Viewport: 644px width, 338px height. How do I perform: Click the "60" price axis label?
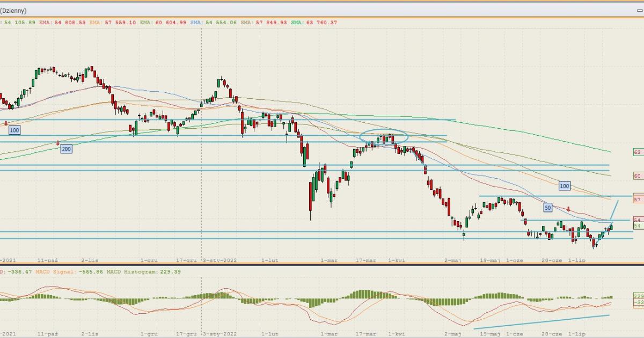638,175
